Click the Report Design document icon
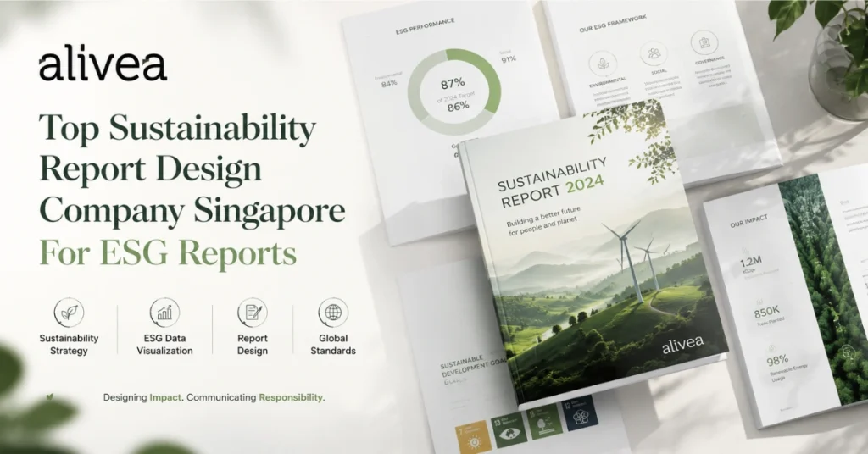The image size is (868, 454). pos(253,313)
